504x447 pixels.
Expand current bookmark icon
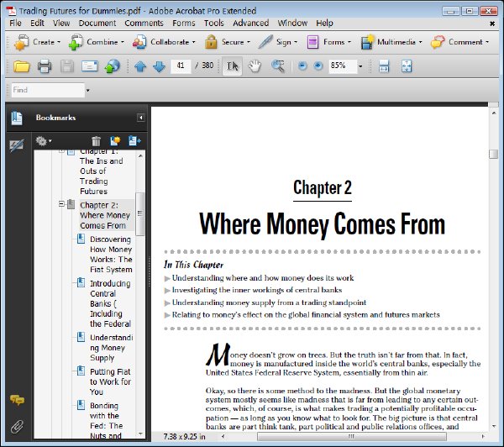pos(134,141)
